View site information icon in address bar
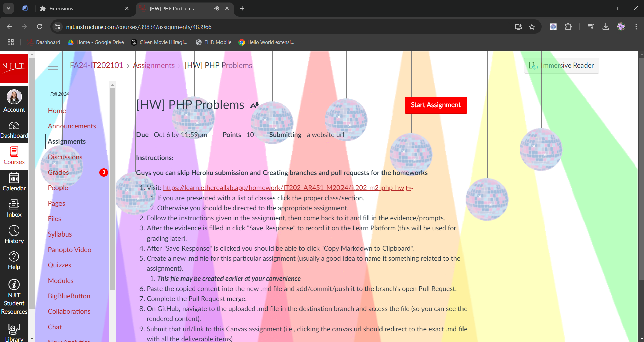Viewport: 644px width, 342px height. coord(58,27)
